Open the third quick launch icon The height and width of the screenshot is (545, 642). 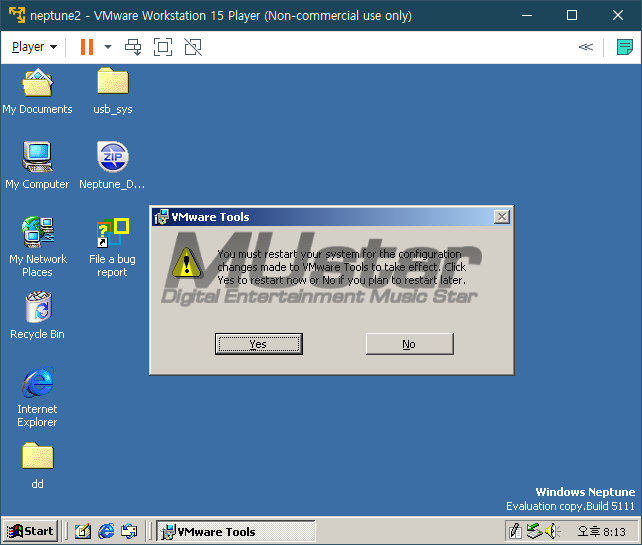coord(129,531)
